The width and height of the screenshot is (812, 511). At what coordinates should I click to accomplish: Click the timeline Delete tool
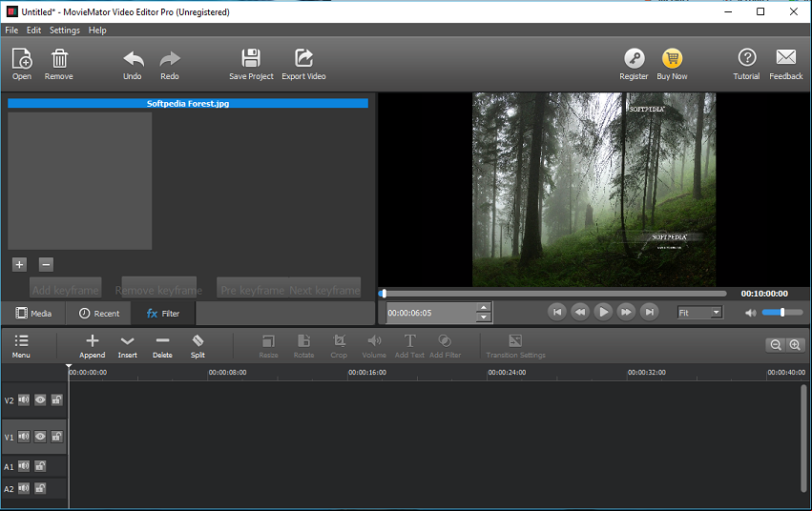(162, 346)
